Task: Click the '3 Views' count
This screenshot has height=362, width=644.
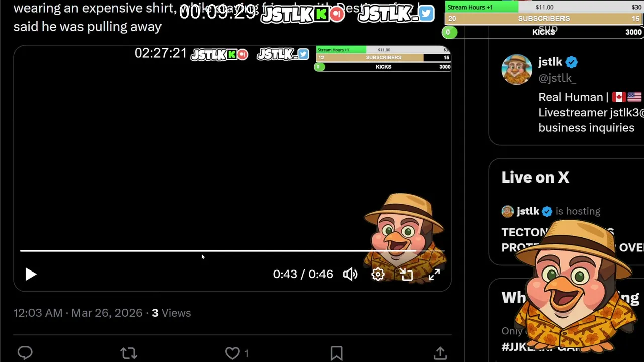Action: click(x=171, y=313)
